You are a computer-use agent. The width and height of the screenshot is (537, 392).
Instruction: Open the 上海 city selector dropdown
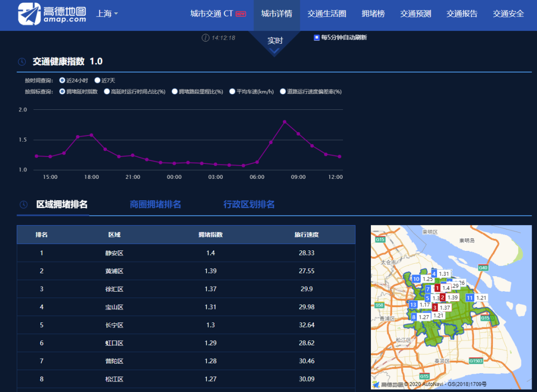coord(107,14)
